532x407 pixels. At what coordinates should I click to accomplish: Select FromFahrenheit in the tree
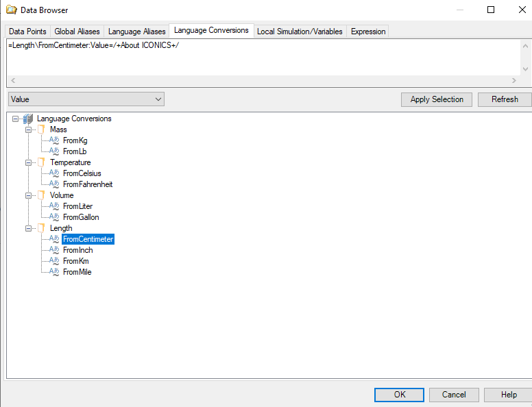(x=87, y=184)
